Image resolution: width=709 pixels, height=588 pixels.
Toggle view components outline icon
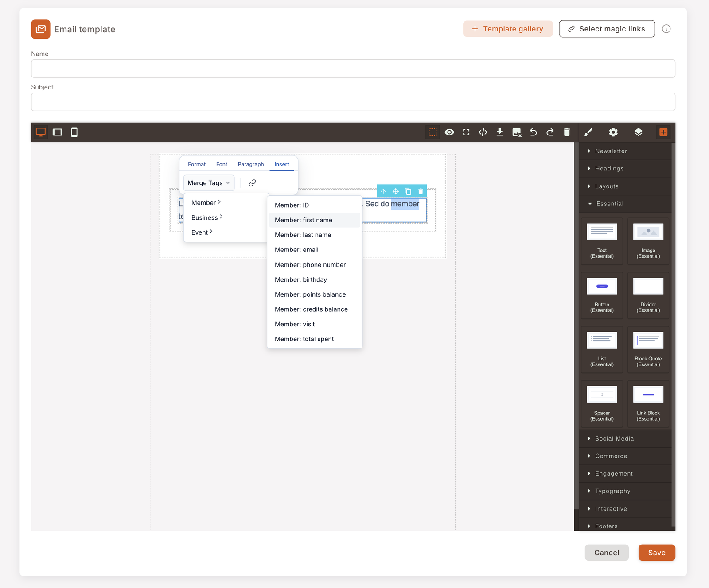pyautogui.click(x=432, y=132)
